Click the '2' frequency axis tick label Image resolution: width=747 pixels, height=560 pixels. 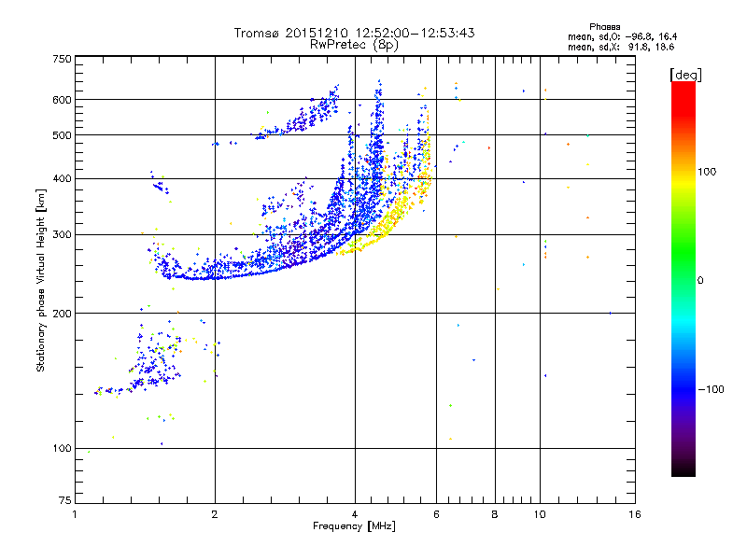(215, 514)
